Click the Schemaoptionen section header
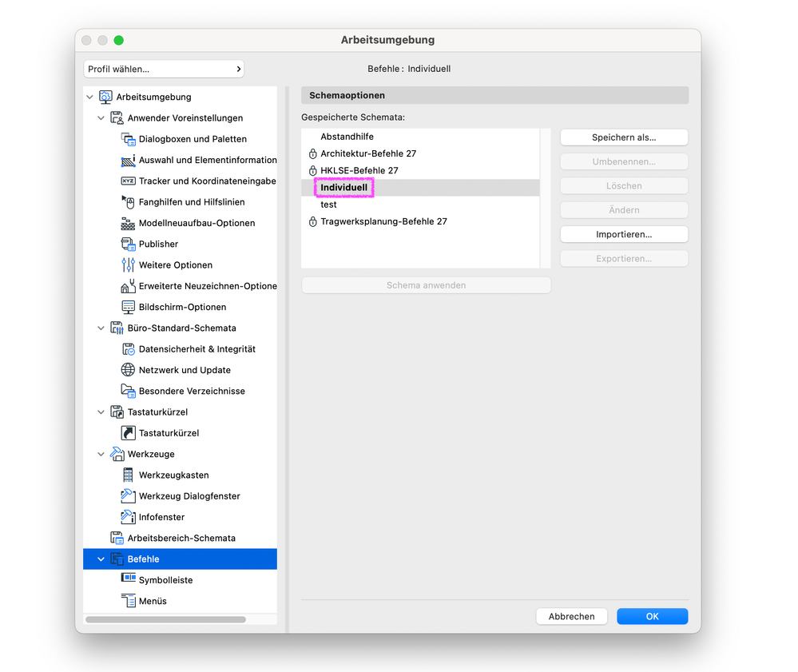 pyautogui.click(x=494, y=95)
